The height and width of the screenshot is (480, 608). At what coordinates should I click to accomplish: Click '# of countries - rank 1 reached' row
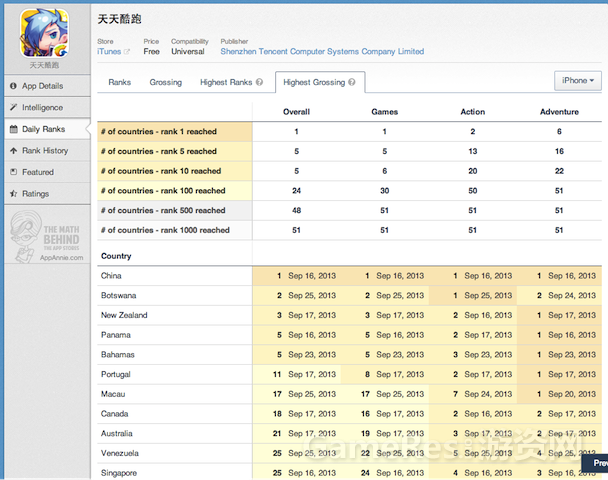(349, 131)
